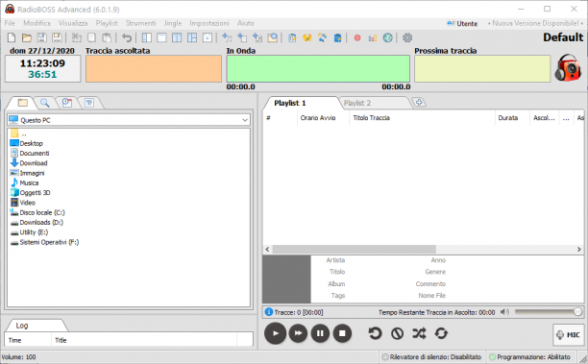Skip to next track button
This screenshot has height=364, width=588.
pos(298,333)
